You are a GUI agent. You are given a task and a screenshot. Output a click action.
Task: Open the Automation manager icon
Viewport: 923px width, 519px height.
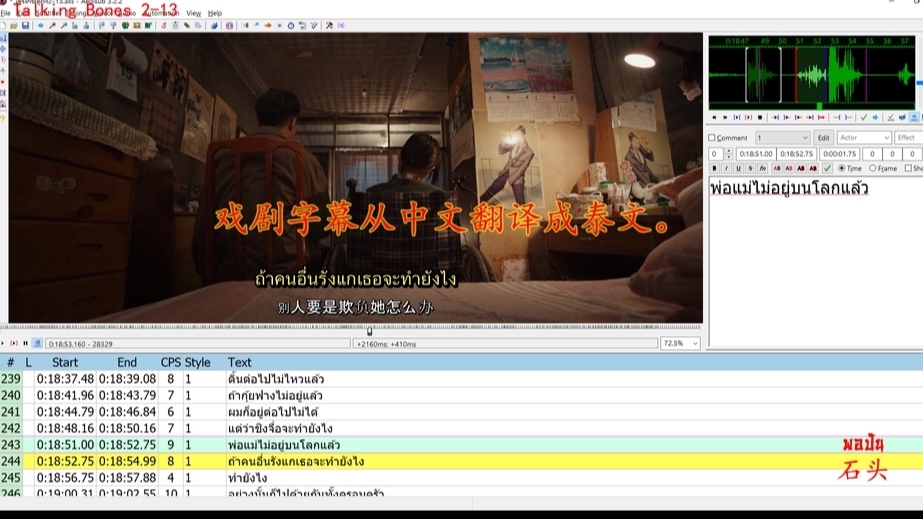pyautogui.click(x=214, y=25)
